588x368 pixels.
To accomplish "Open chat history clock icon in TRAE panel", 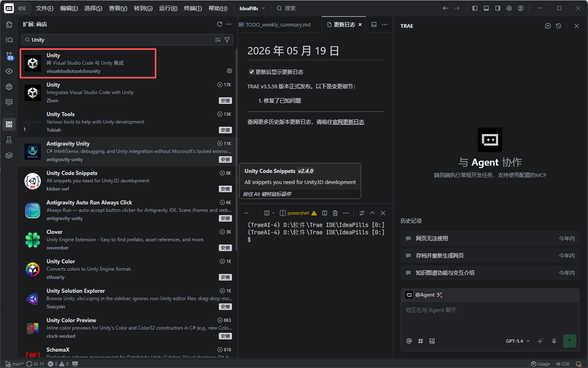I will 559,26.
